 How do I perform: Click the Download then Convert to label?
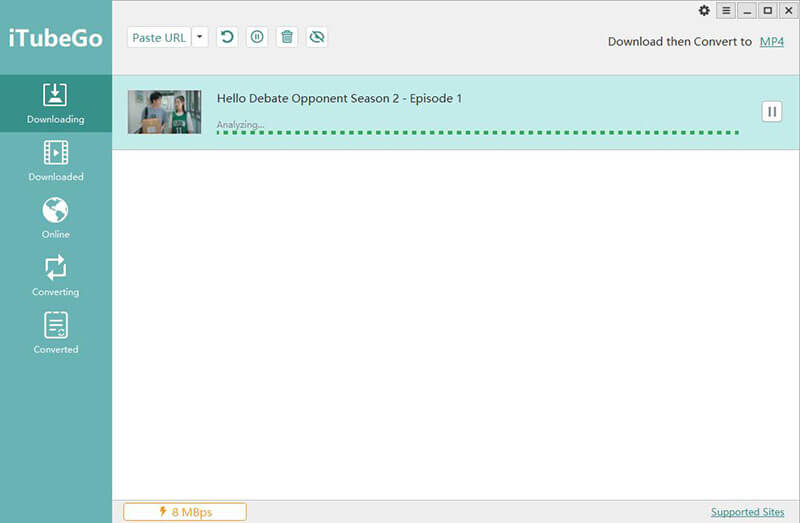680,42
